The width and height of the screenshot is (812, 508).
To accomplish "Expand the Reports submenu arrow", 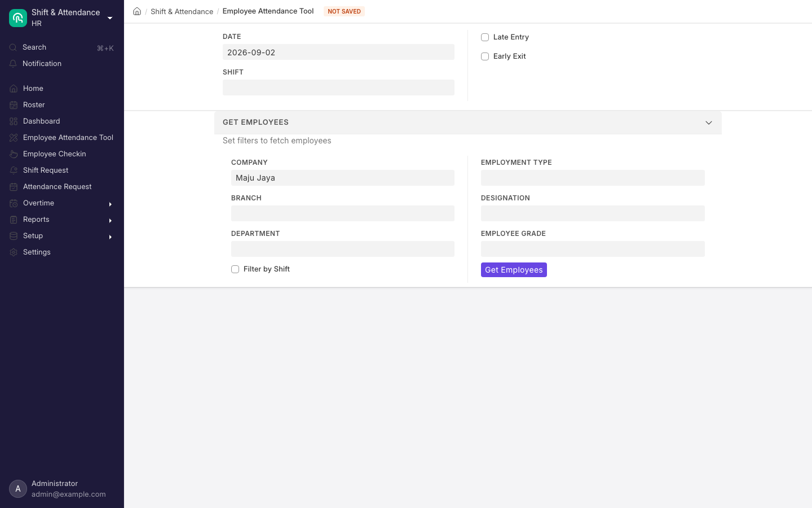I will click(111, 220).
